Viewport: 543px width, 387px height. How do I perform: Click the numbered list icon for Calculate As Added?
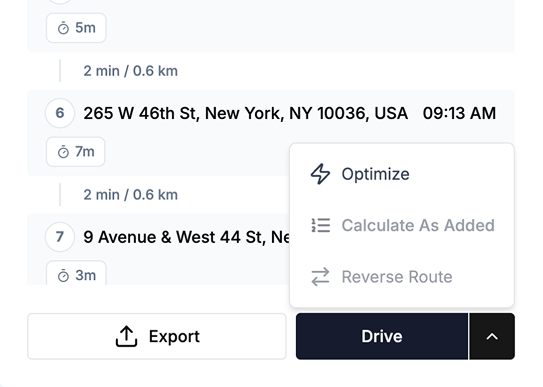point(321,225)
